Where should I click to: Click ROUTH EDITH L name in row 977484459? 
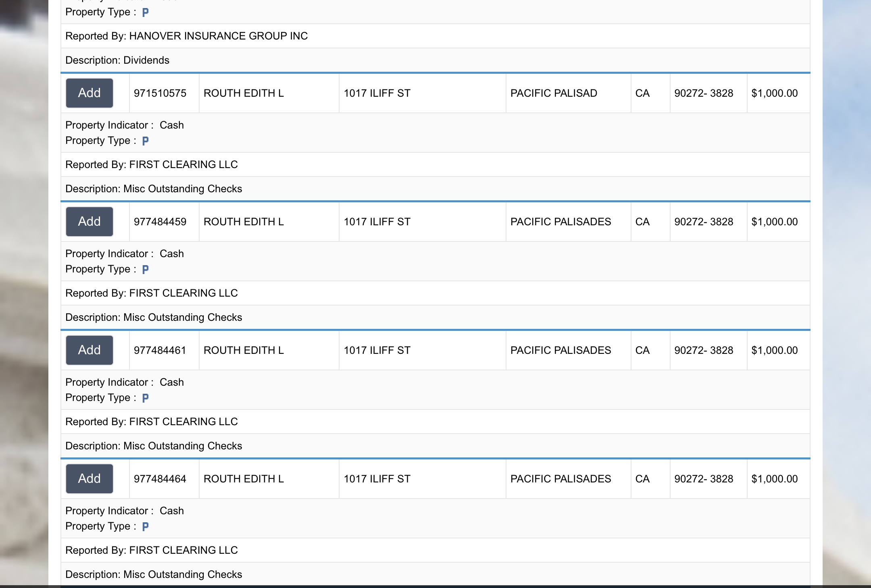pyautogui.click(x=244, y=222)
